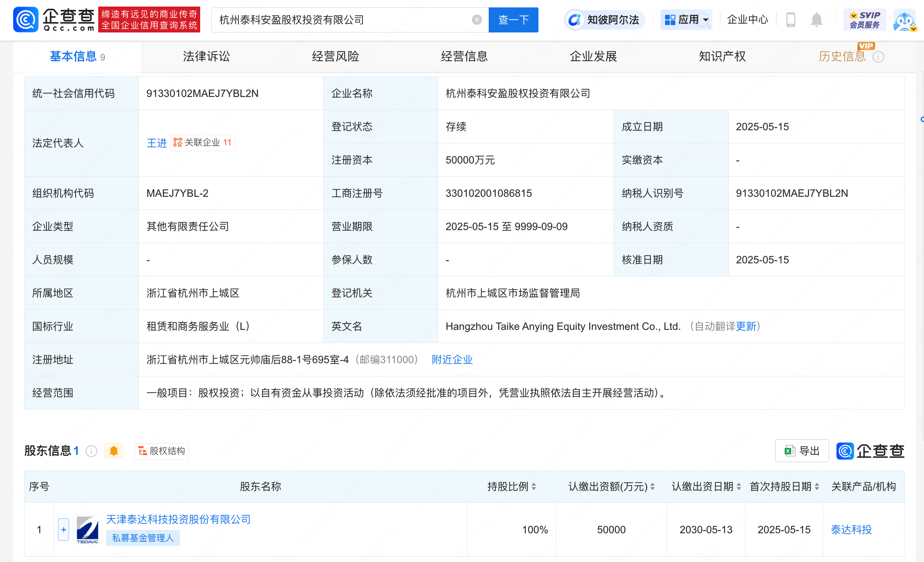Switch to 企业发展 tab
The width and height of the screenshot is (924, 562).
(x=594, y=57)
